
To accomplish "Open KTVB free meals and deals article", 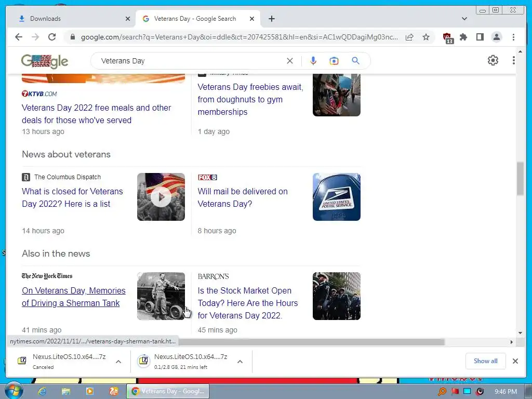I will click(96, 114).
